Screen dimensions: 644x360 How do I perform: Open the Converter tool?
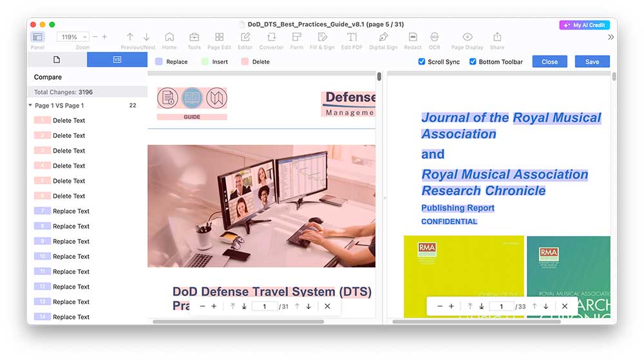click(272, 37)
